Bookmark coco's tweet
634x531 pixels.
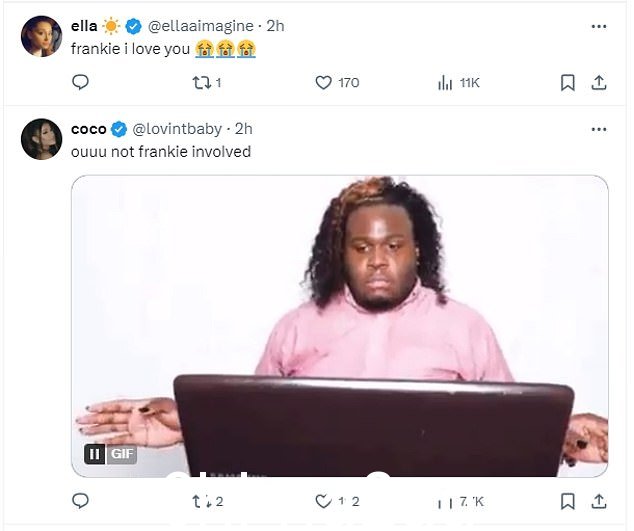[x=568, y=501]
